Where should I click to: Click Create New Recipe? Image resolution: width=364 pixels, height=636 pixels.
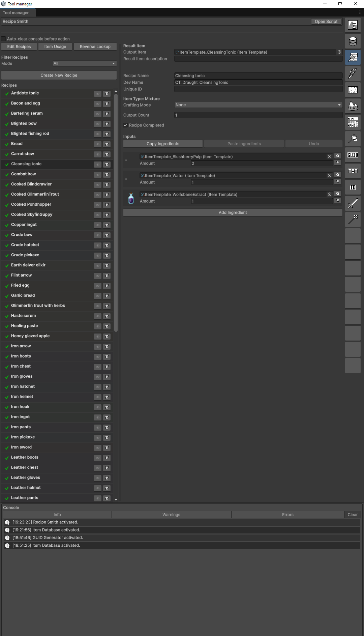click(x=59, y=75)
